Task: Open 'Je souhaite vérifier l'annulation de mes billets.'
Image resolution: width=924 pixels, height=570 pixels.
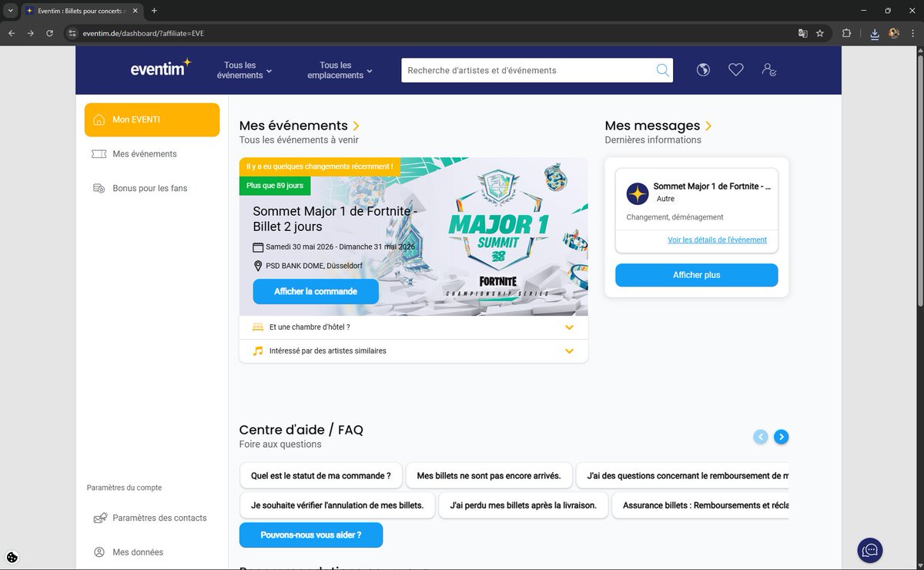Action: 337,505
